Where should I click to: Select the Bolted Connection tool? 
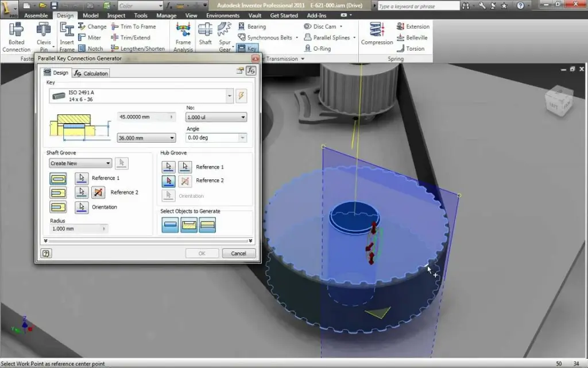click(x=16, y=36)
